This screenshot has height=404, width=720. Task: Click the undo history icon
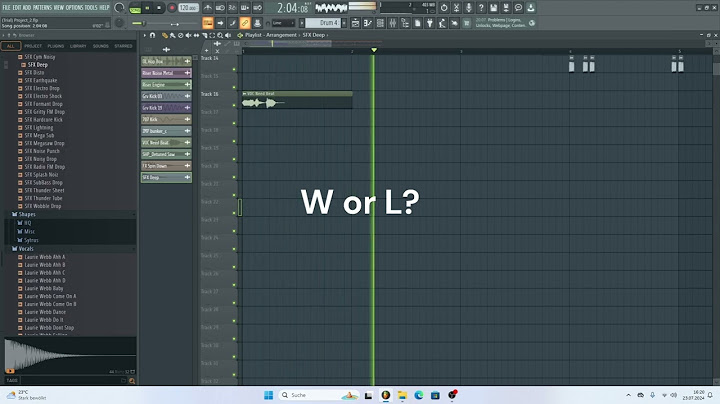[444, 8]
